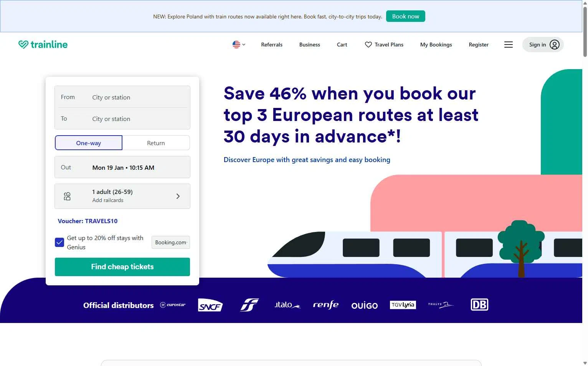Image resolution: width=588 pixels, height=366 pixels.
Task: Open the country flag language dropdown
Action: pos(239,45)
